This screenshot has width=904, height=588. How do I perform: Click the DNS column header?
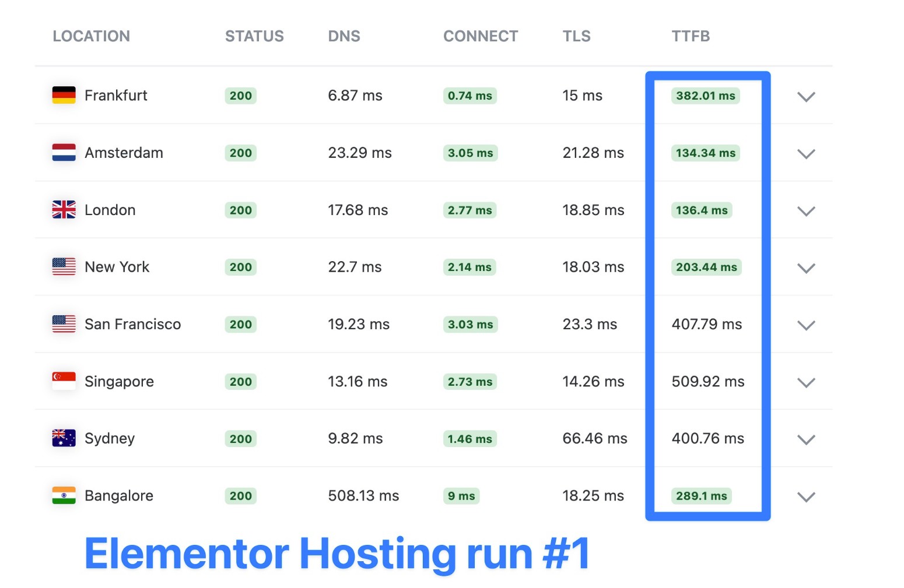pos(344,36)
